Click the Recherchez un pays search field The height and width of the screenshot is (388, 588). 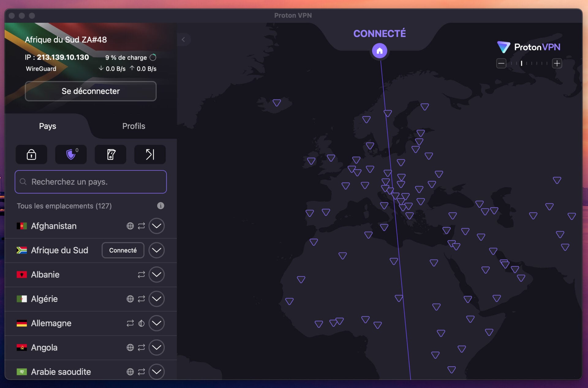[90, 182]
